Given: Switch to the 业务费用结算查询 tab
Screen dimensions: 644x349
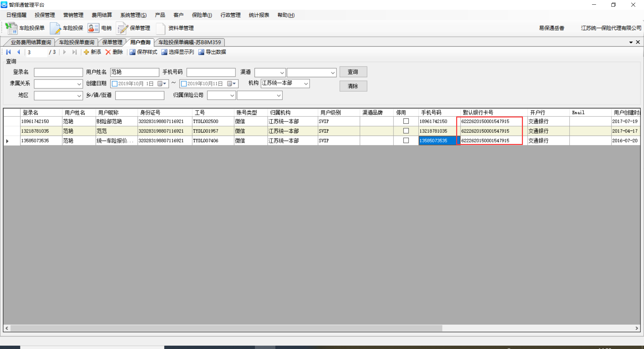Looking at the screenshot, I should point(31,42).
